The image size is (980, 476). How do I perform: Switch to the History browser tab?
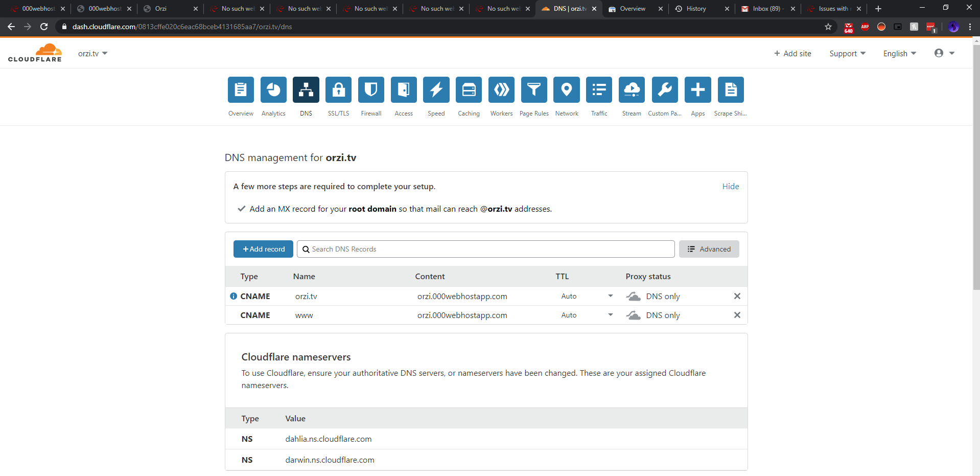tap(702, 9)
